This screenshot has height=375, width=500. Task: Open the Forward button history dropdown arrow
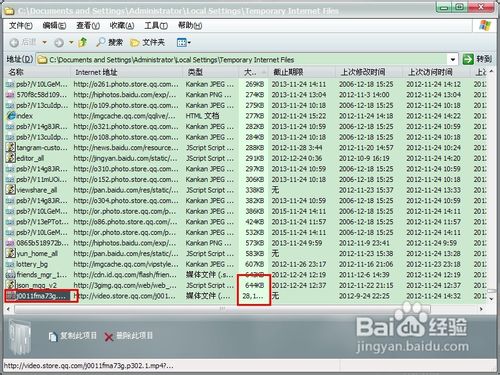(71, 42)
